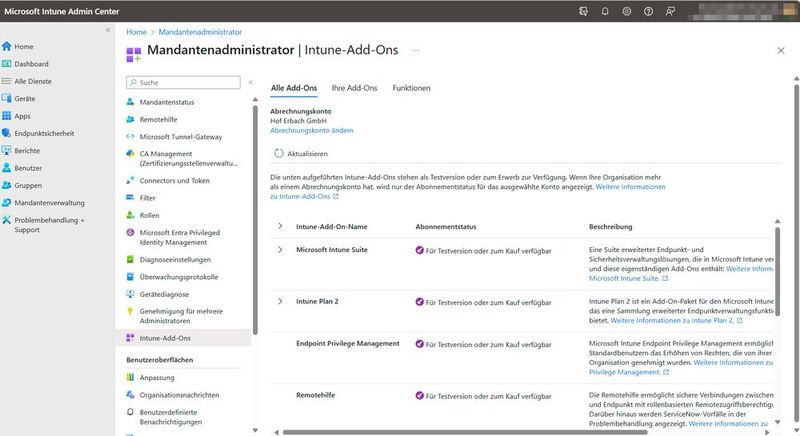Click the Hof Erbach GmbH account name
Screen dimensions: 800x436
click(298, 121)
